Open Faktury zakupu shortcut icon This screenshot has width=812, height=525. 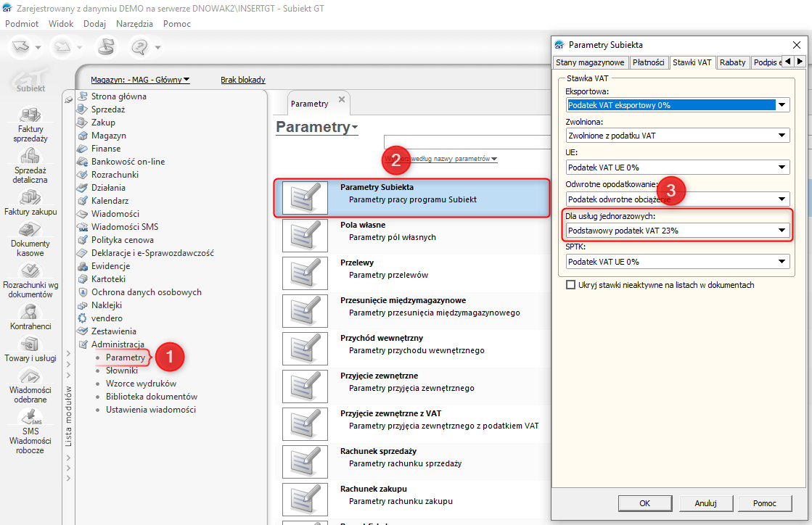[x=30, y=197]
